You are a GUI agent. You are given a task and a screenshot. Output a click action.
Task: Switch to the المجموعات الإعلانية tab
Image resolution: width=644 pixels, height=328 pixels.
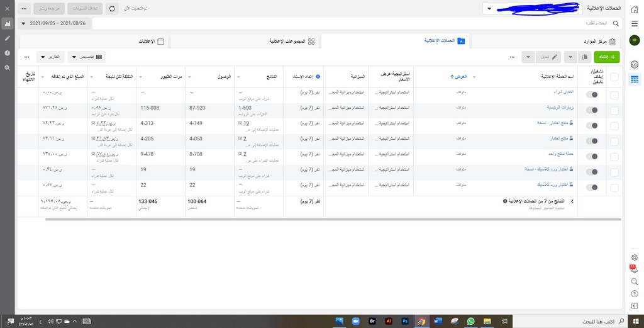[245, 41]
